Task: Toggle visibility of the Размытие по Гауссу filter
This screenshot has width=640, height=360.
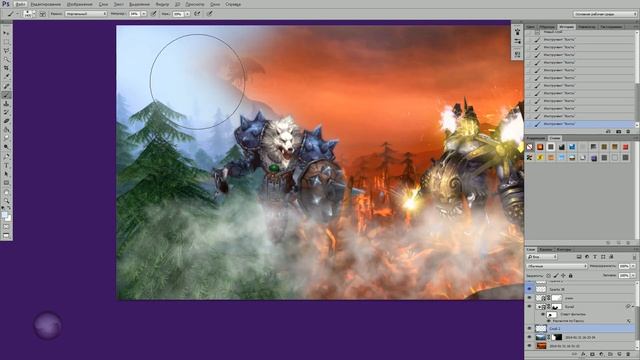Action: coord(548,321)
